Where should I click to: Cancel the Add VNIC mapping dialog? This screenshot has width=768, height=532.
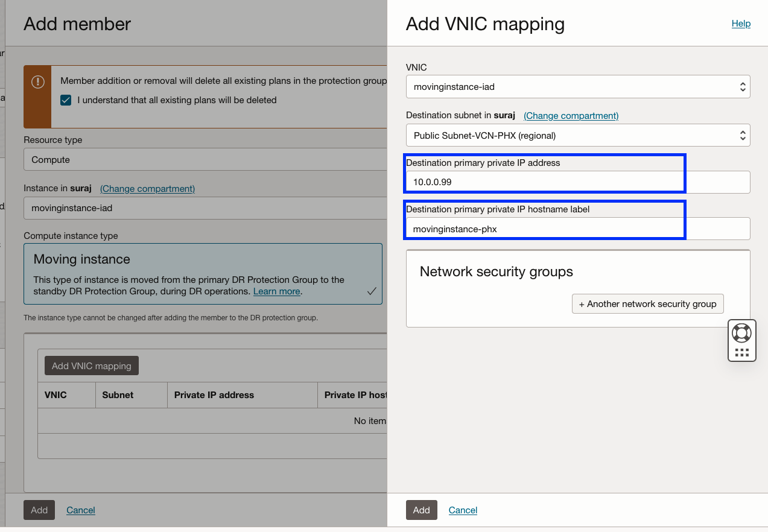462,510
